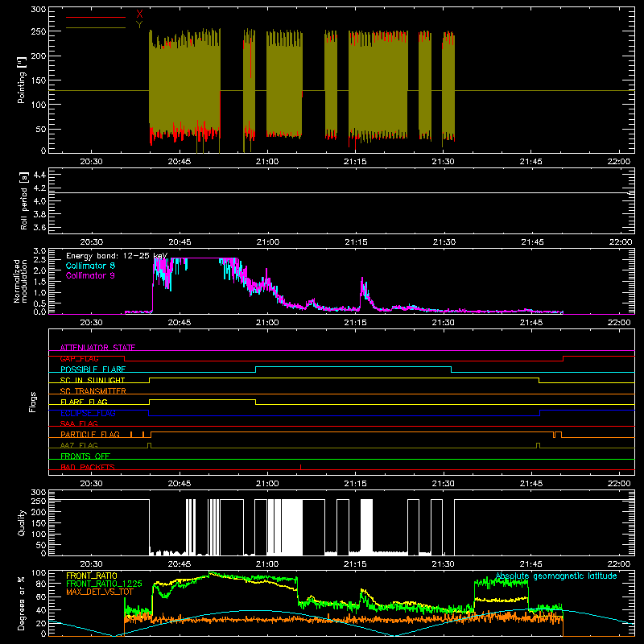
Task: Click the 'Absolute geomagnetic latitude' label
Action: pos(556,576)
